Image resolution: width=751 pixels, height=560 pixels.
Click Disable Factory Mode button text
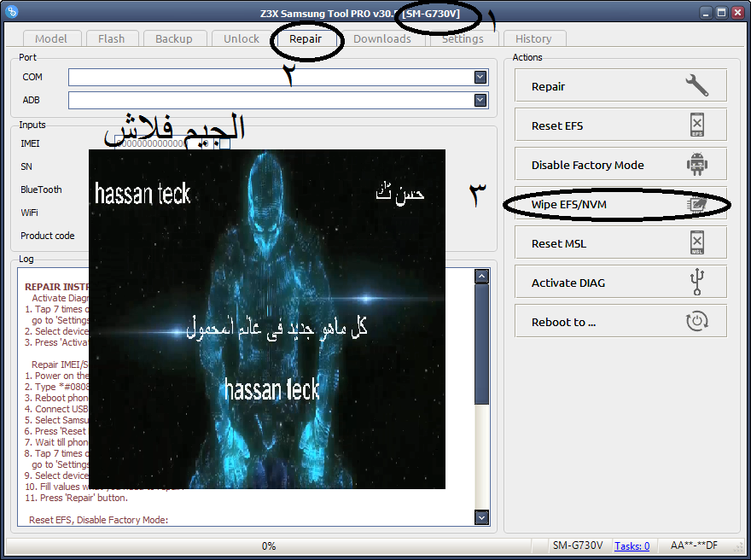point(588,166)
